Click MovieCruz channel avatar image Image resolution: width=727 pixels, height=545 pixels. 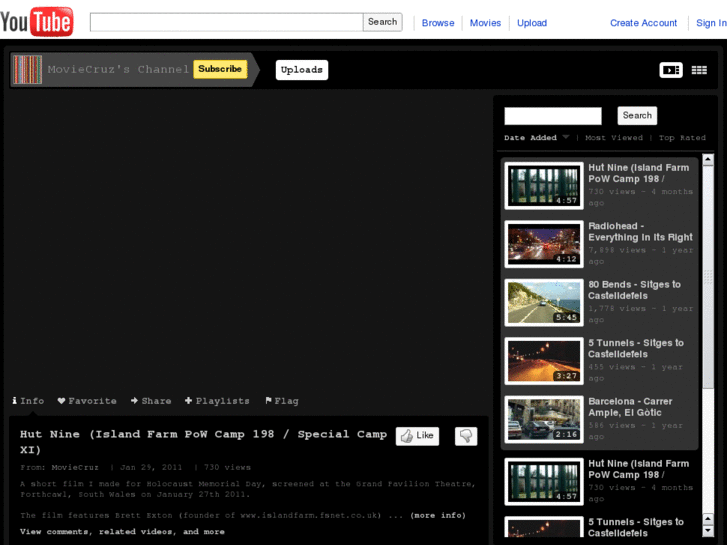pyautogui.click(x=28, y=70)
